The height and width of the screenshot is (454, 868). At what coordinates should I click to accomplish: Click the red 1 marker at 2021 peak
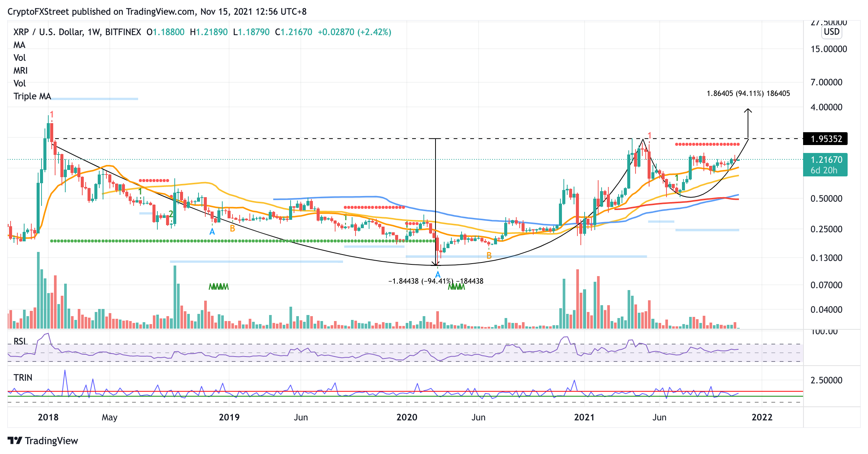(649, 136)
